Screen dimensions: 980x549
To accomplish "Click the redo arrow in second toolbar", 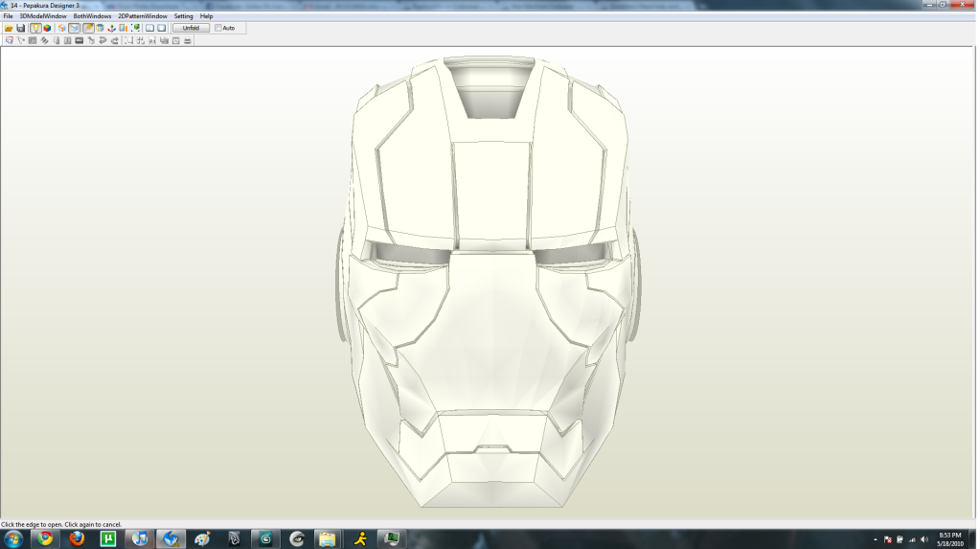I will [115, 40].
